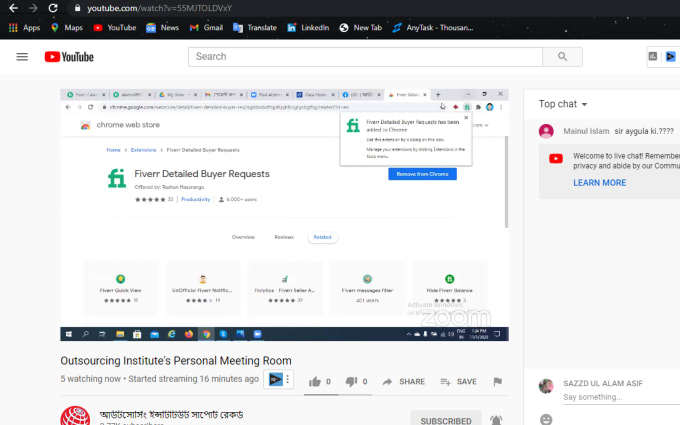Click the Chrome taskbar icon in the video
Image resolution: width=680 pixels, height=425 pixels.
(206, 334)
